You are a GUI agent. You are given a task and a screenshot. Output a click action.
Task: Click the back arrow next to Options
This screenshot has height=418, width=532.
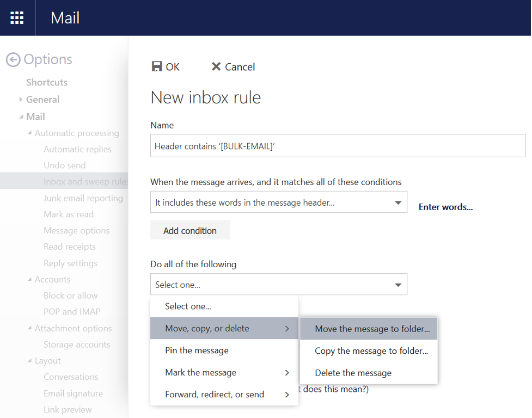tap(13, 60)
